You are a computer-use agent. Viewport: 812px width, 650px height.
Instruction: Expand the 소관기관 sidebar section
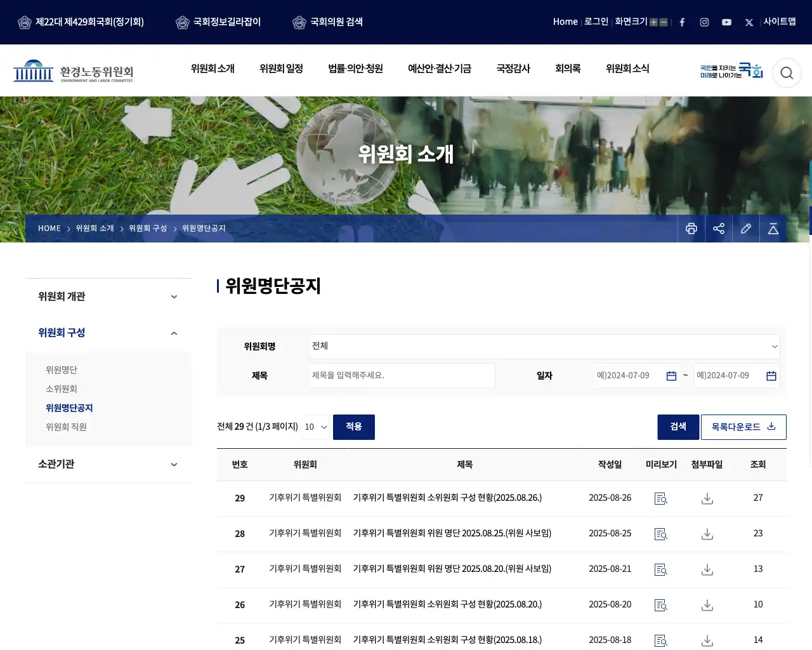[108, 464]
